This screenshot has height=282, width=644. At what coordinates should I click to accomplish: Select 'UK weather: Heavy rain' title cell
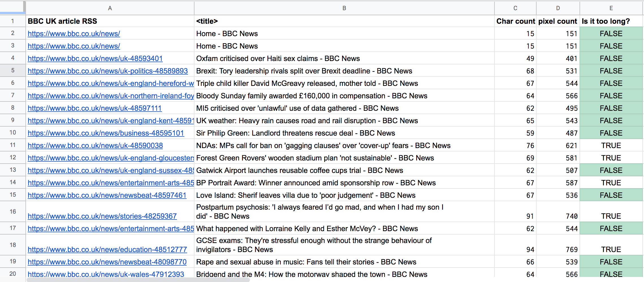(344, 120)
